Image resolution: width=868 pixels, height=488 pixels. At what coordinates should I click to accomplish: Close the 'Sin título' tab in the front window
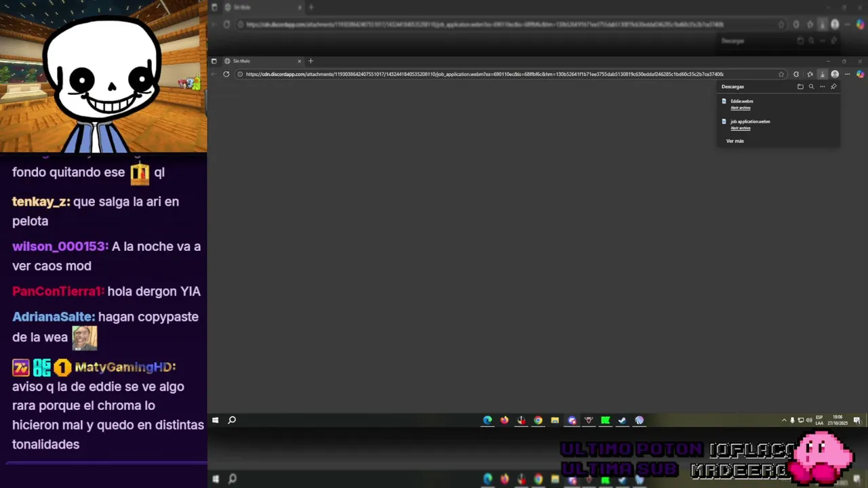coord(299,61)
